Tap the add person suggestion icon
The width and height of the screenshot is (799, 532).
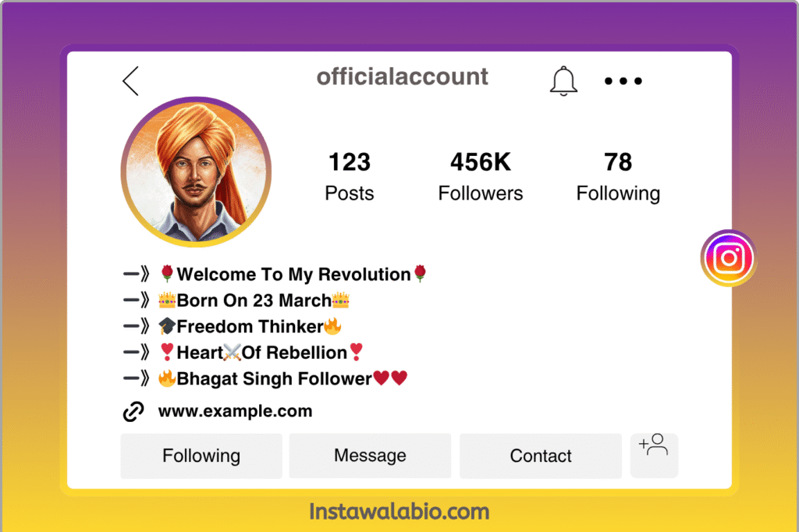tap(655, 455)
